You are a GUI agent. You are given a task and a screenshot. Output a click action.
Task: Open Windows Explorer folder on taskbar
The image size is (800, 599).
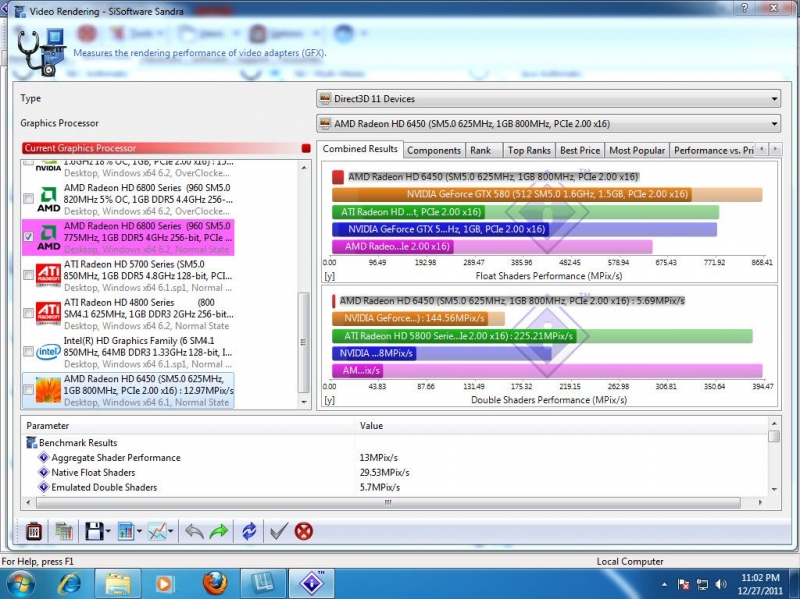(x=118, y=584)
